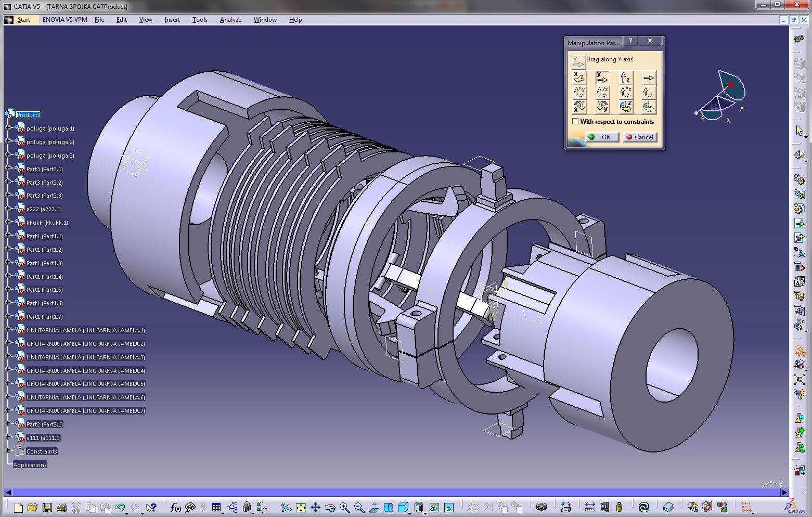Select Drag along Z axis button
The image size is (812, 517).
click(625, 78)
